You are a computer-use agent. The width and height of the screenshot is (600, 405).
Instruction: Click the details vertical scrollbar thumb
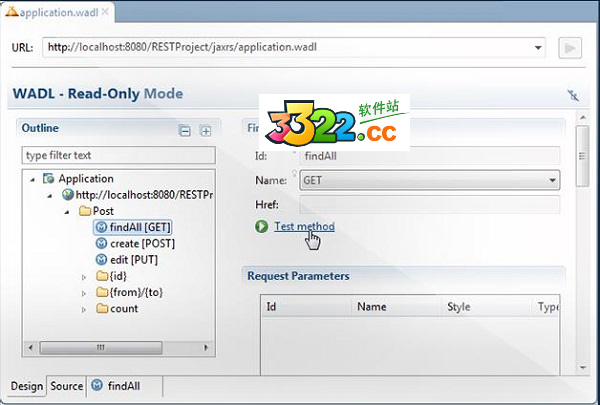click(x=583, y=156)
